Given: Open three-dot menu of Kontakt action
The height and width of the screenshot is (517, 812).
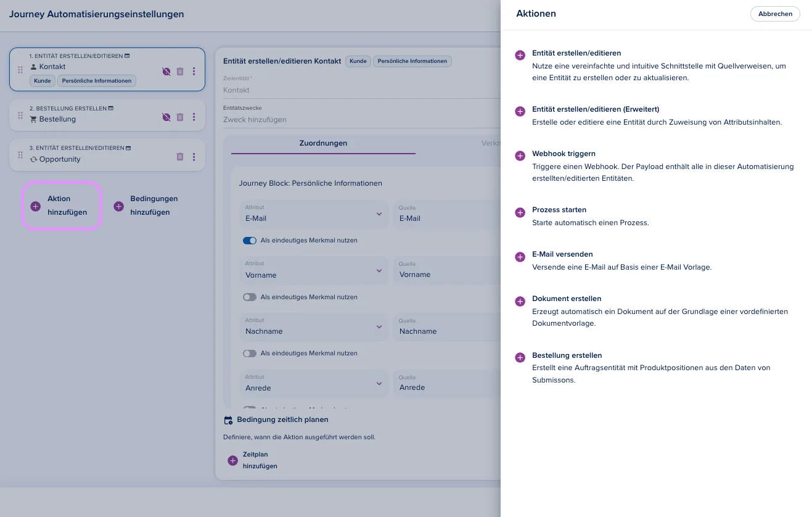Looking at the screenshot, I should coord(194,72).
